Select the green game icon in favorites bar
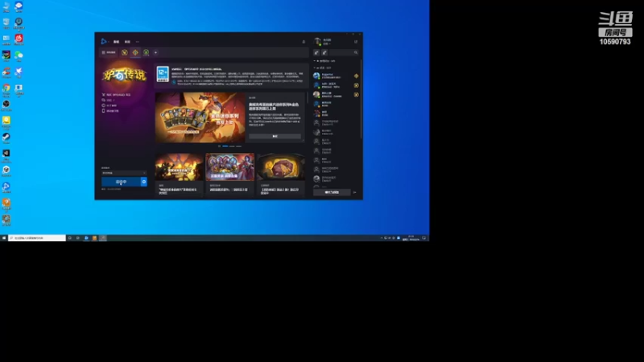The image size is (644, 362). pos(146,52)
